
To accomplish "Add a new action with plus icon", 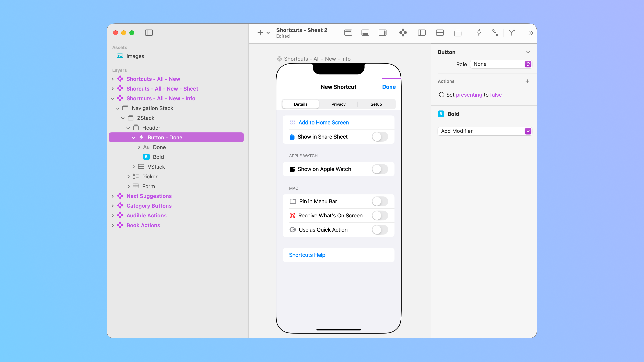I will tap(527, 81).
